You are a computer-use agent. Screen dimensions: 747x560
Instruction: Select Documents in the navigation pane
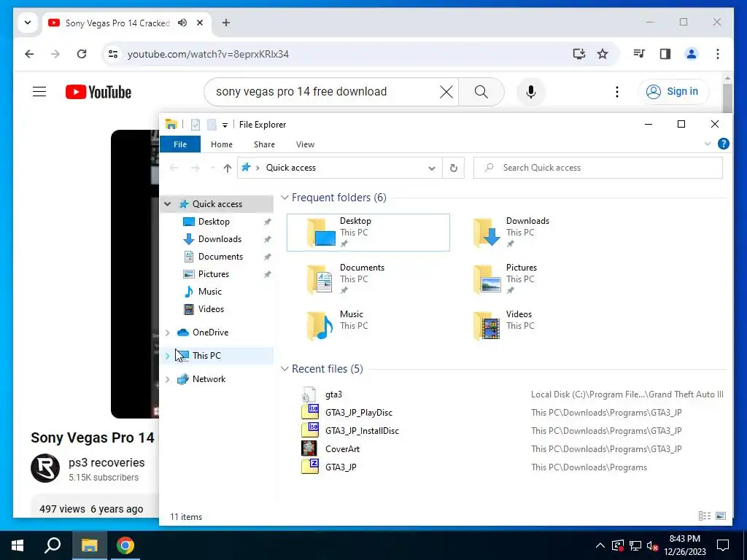pos(220,257)
